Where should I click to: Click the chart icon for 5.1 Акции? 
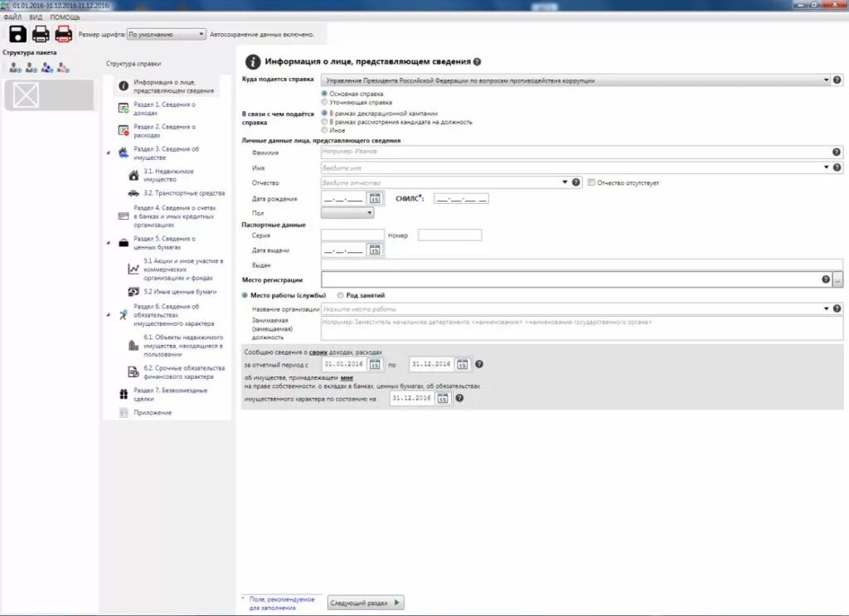(133, 269)
